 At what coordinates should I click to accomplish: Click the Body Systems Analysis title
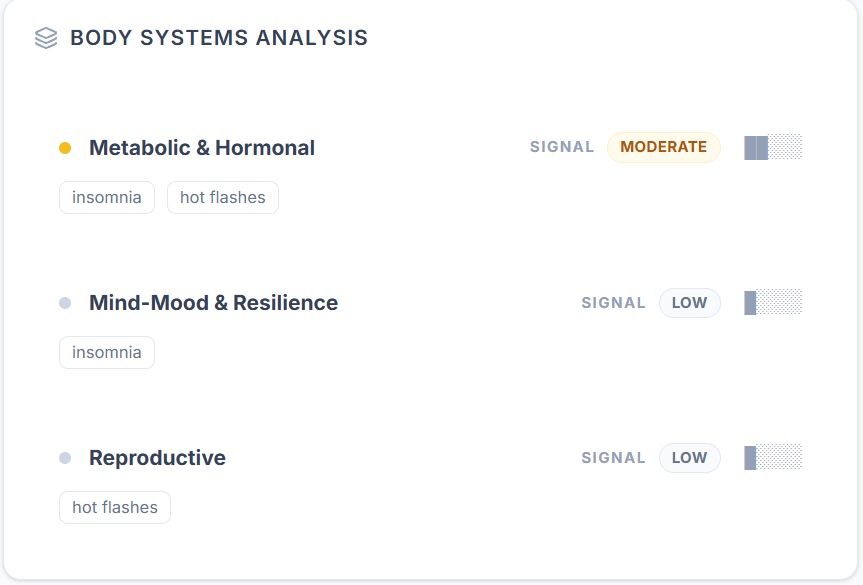(x=219, y=38)
